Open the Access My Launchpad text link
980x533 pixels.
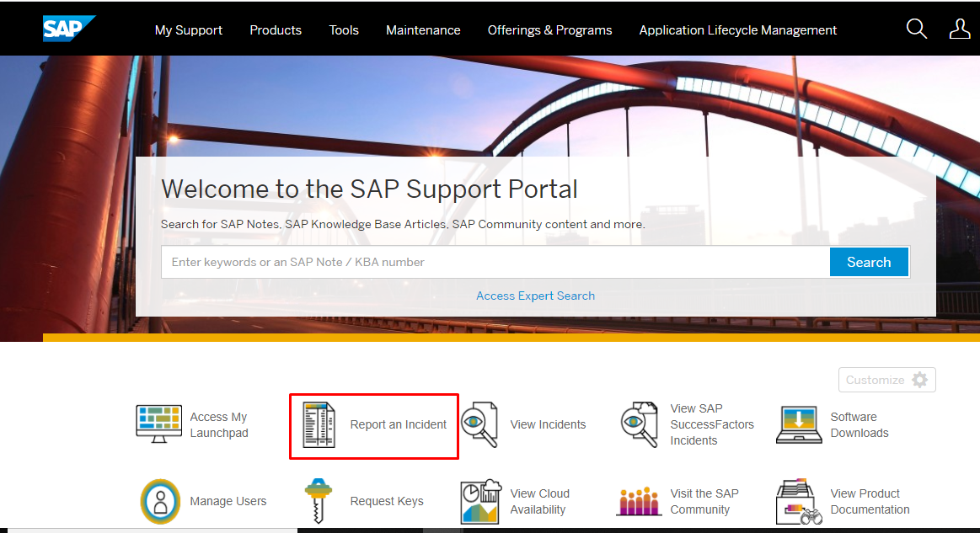pos(219,425)
